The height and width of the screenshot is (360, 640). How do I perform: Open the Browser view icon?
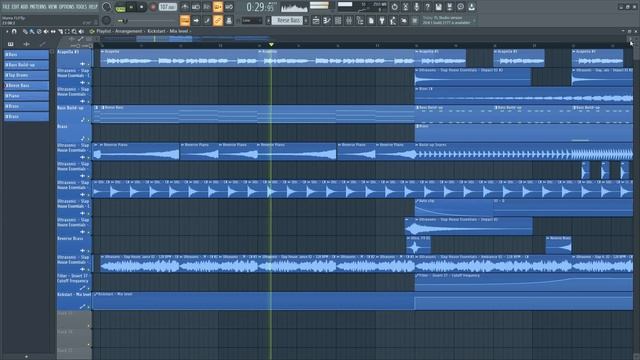(360, 20)
